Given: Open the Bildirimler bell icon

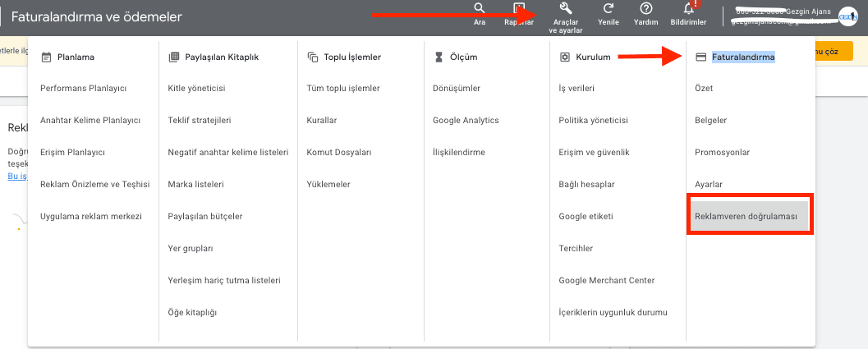Looking at the screenshot, I should 689,8.
